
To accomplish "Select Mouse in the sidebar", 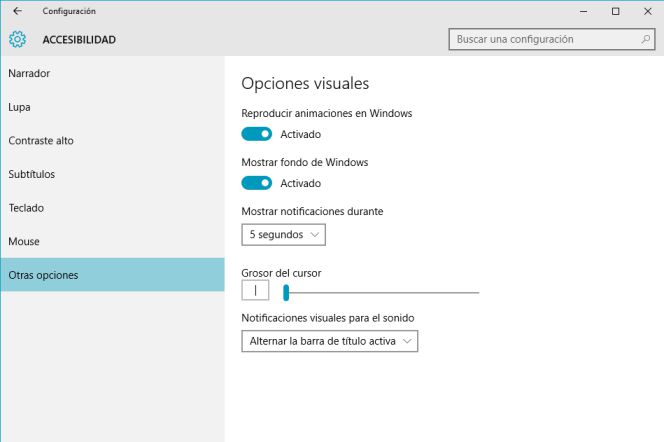I will 112,241.
